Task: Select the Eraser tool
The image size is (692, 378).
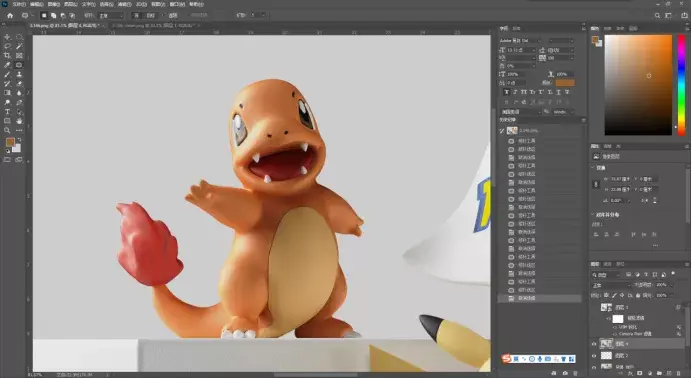Action: [19, 83]
